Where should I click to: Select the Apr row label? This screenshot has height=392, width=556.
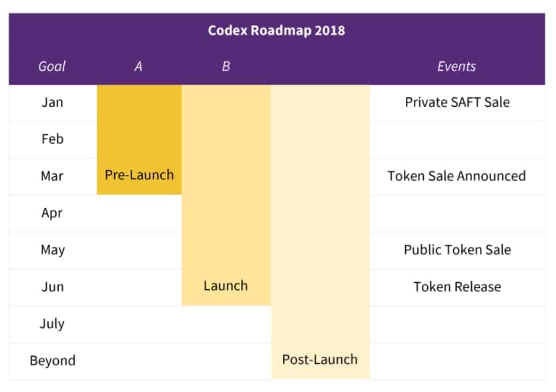coord(52,213)
